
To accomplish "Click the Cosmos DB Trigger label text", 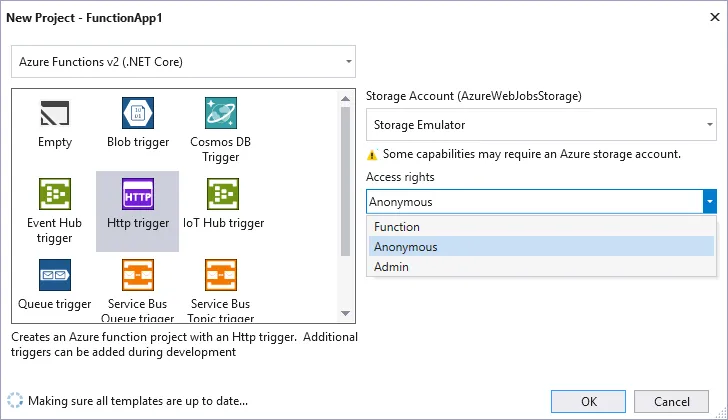I will [221, 149].
